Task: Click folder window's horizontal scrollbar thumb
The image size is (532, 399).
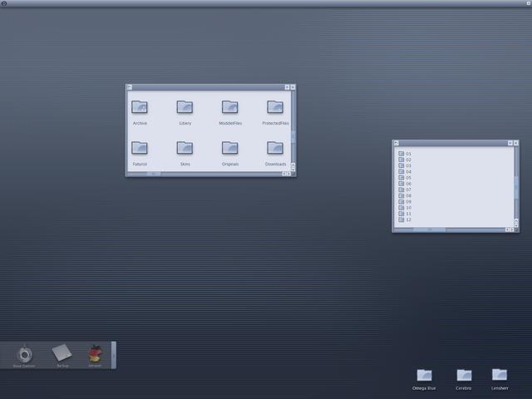Action: pyautogui.click(x=154, y=174)
